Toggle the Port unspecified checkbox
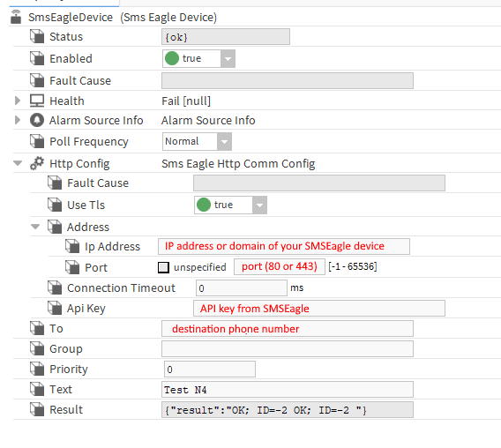 [x=163, y=267]
